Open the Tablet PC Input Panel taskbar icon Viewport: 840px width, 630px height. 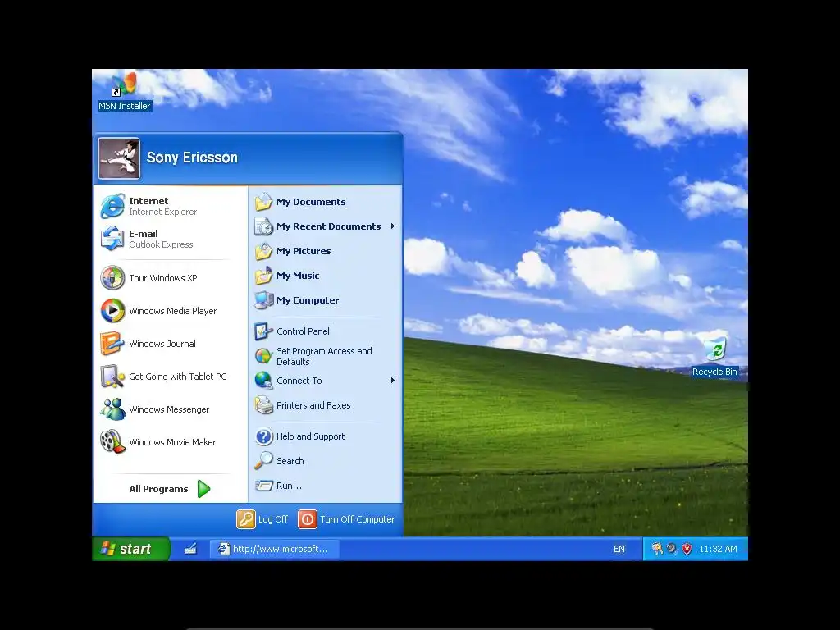tap(190, 549)
